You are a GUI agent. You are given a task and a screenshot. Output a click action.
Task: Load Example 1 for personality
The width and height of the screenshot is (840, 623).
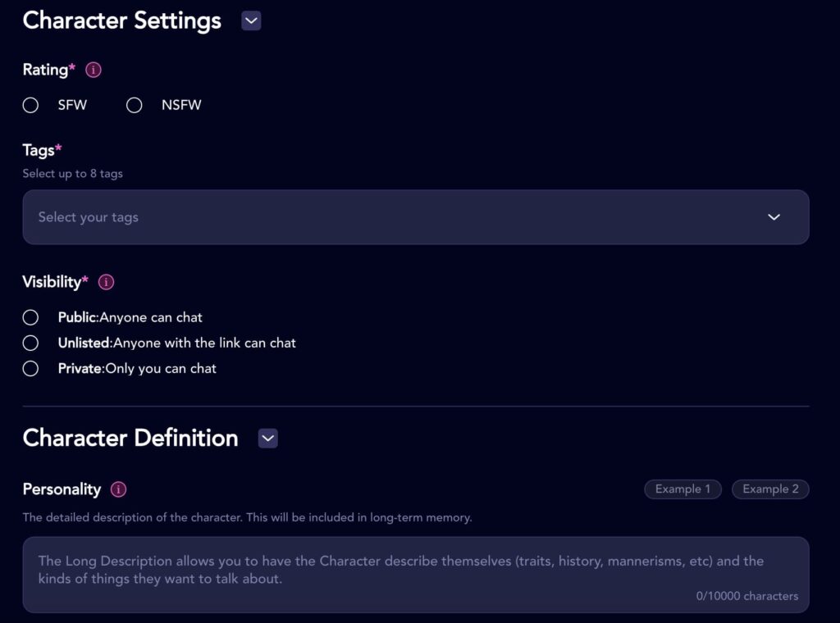click(682, 489)
